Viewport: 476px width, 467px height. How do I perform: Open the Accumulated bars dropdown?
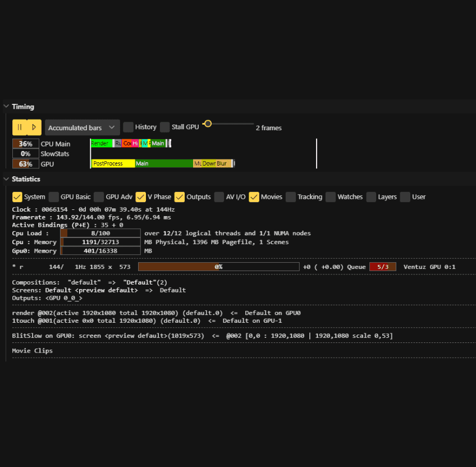tap(83, 128)
